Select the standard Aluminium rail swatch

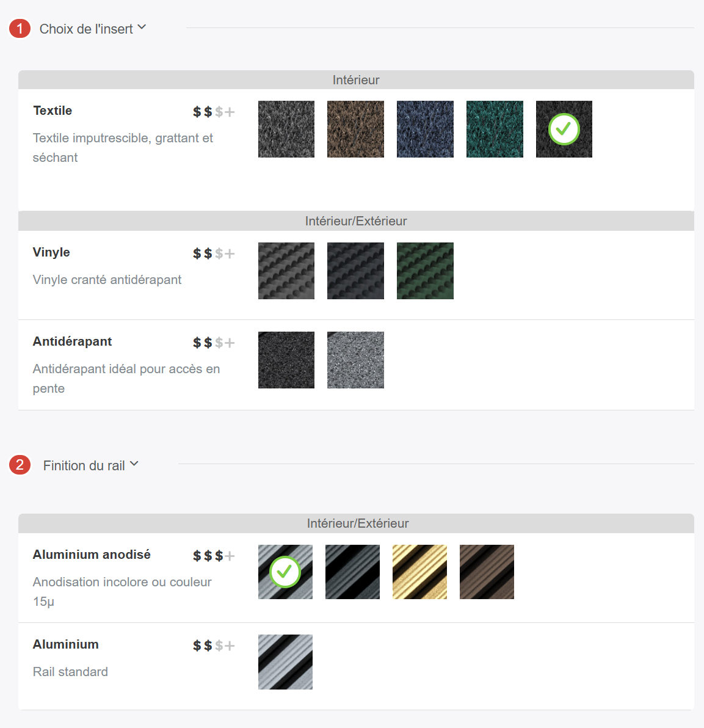point(285,662)
